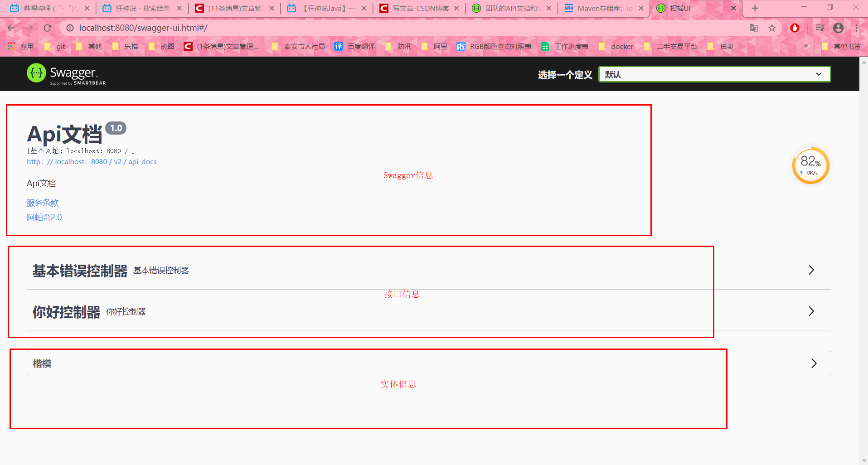Open the docker bookmark folder

click(616, 46)
